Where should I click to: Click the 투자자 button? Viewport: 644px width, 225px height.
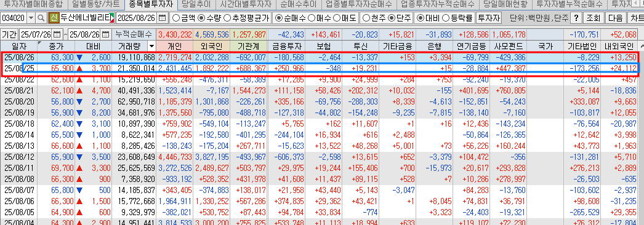pyautogui.click(x=489, y=18)
